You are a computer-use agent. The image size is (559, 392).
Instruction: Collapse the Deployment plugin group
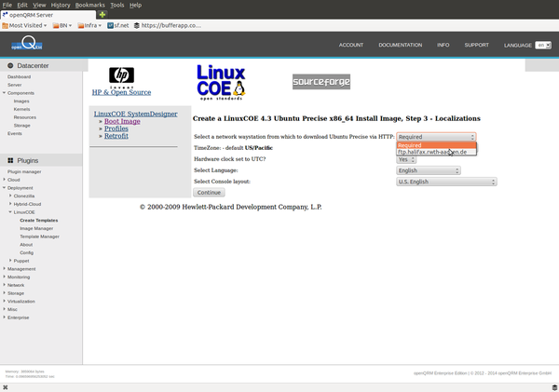[5, 188]
